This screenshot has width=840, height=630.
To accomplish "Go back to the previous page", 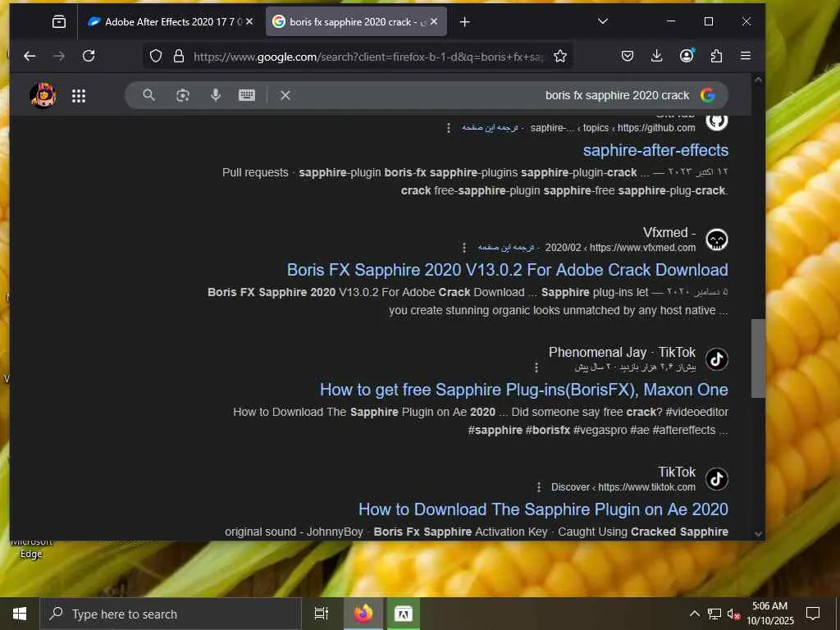I will coord(30,56).
